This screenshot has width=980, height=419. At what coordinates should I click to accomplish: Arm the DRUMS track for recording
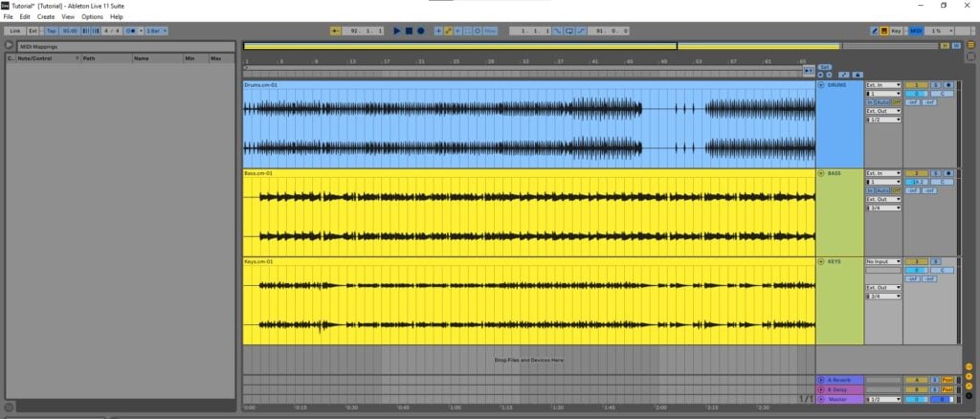pyautogui.click(x=948, y=85)
